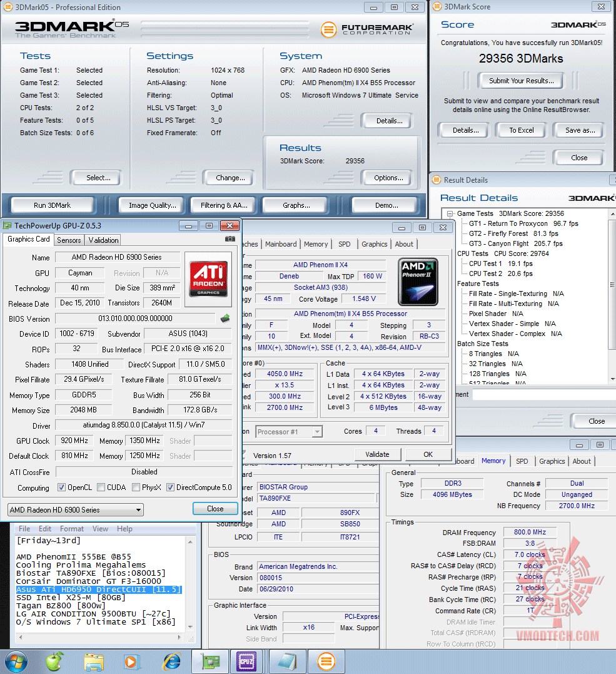Click Image Quality... button
The width and height of the screenshot is (616, 674).
(x=153, y=205)
